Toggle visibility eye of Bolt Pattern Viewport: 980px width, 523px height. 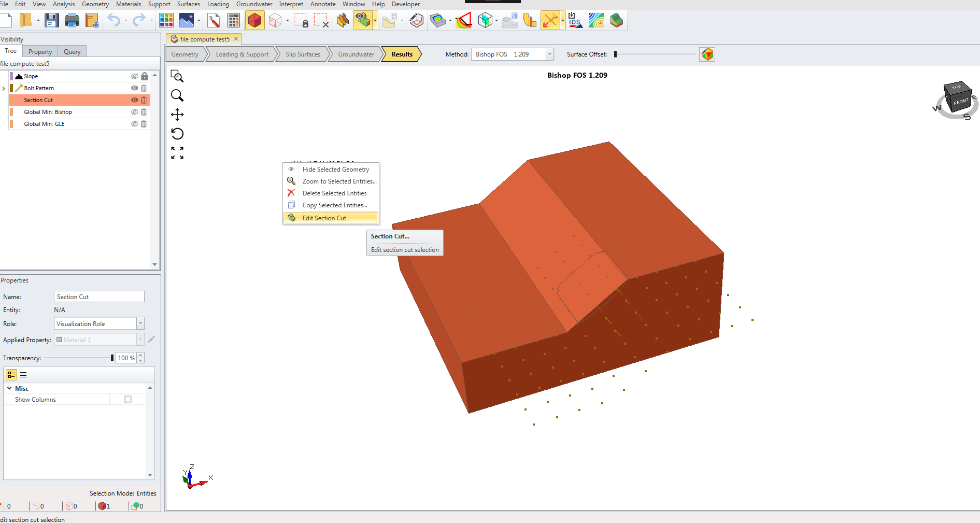[135, 88]
